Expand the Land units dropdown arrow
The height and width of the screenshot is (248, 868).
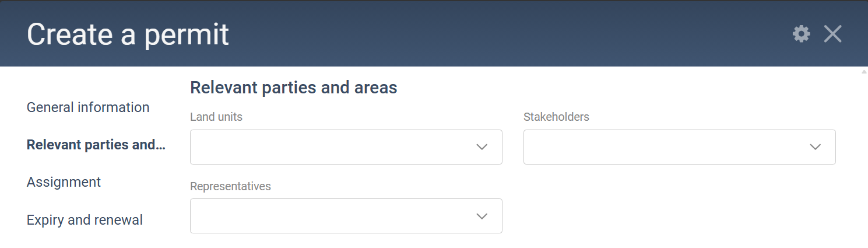point(482,147)
